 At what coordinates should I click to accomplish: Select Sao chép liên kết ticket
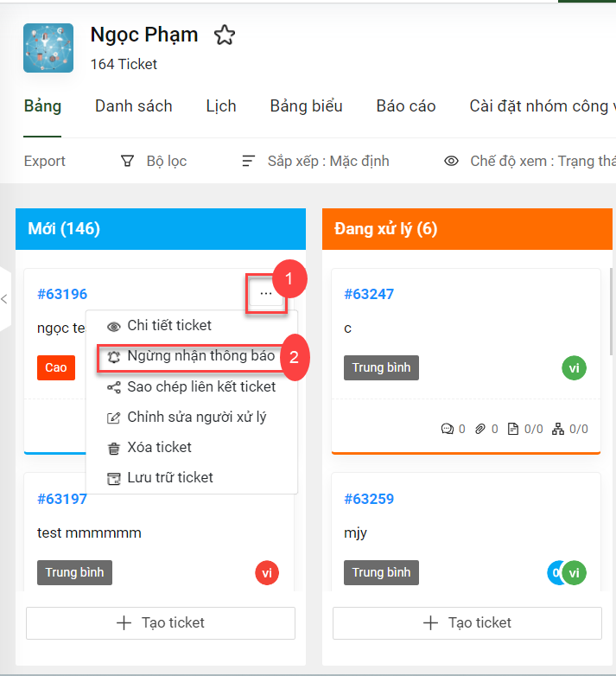(201, 386)
